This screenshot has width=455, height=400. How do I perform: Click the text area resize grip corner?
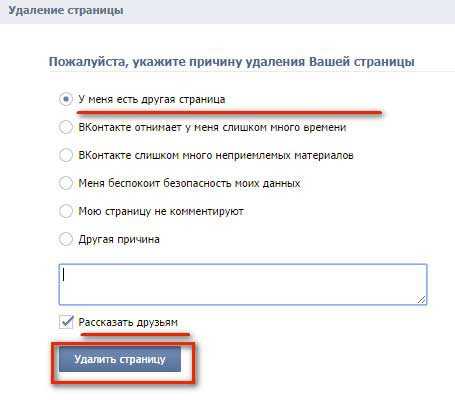(422, 299)
